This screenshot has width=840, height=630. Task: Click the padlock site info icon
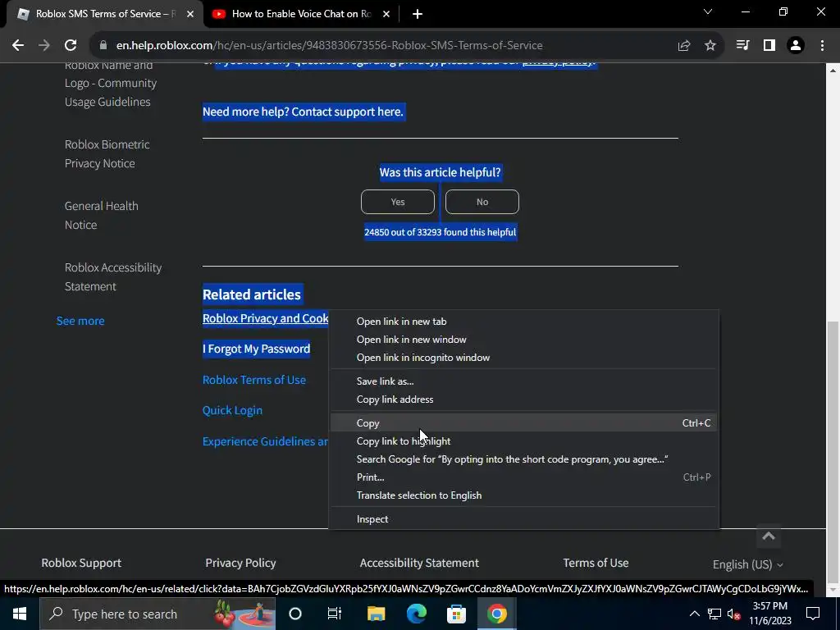(x=103, y=46)
